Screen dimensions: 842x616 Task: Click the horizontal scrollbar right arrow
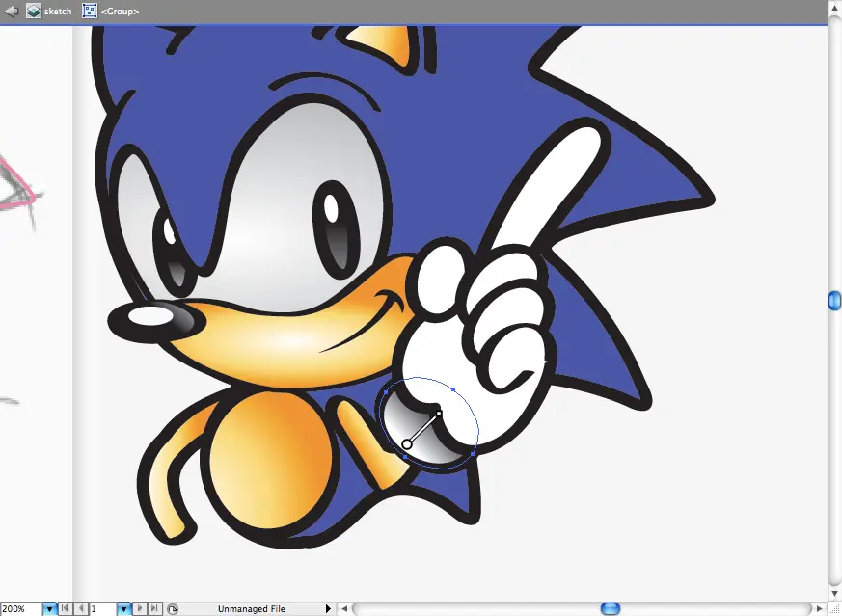coord(820,608)
